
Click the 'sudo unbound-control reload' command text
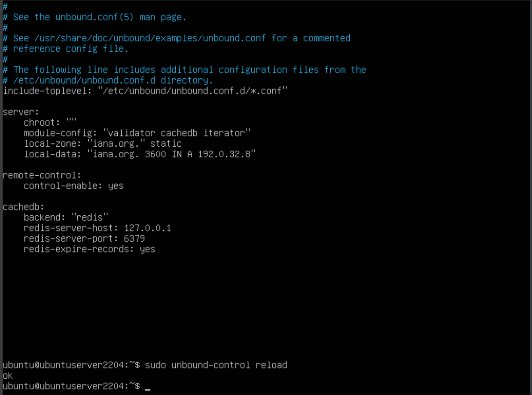216,365
